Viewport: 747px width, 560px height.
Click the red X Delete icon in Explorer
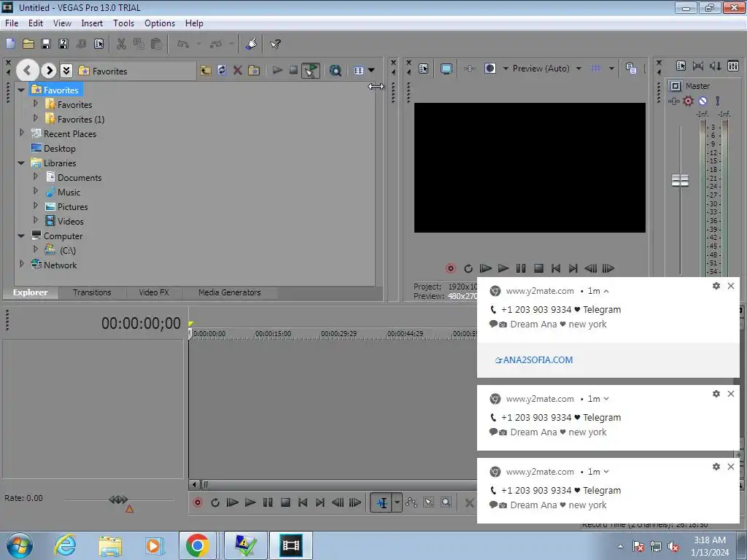coord(237,71)
